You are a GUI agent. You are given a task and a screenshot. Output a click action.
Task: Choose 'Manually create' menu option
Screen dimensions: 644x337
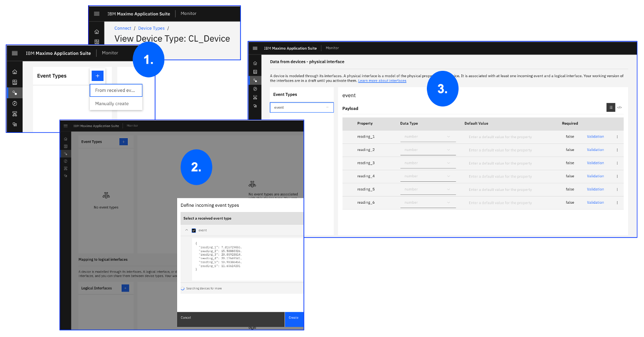click(x=116, y=103)
